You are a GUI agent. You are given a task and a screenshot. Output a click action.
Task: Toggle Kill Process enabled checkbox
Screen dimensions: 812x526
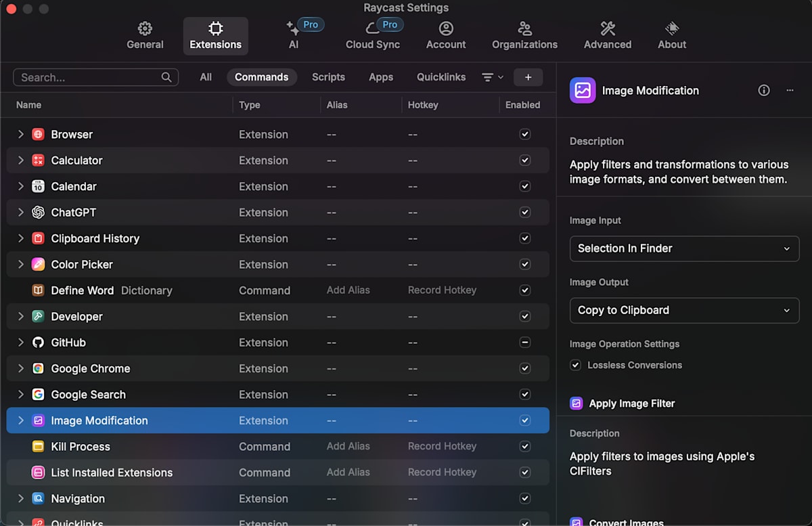524,446
